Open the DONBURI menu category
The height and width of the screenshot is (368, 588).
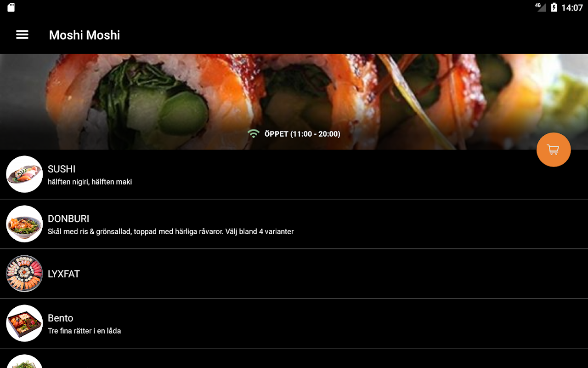[x=294, y=224]
